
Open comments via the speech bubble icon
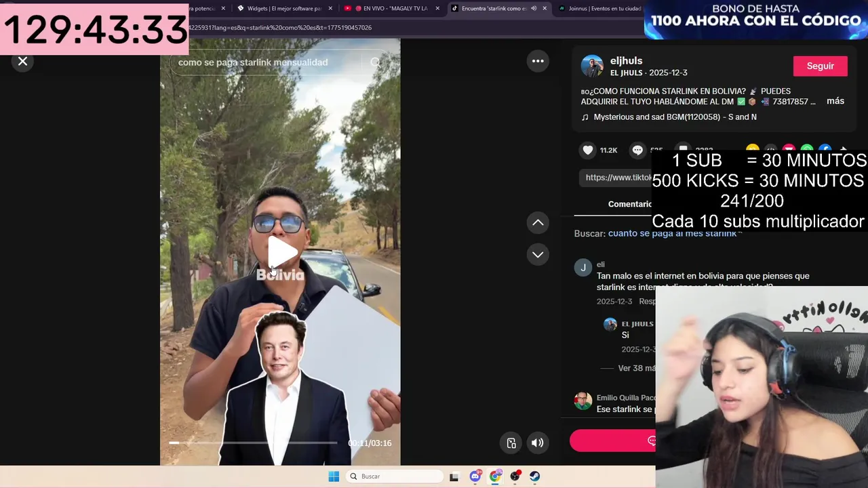pyautogui.click(x=637, y=150)
